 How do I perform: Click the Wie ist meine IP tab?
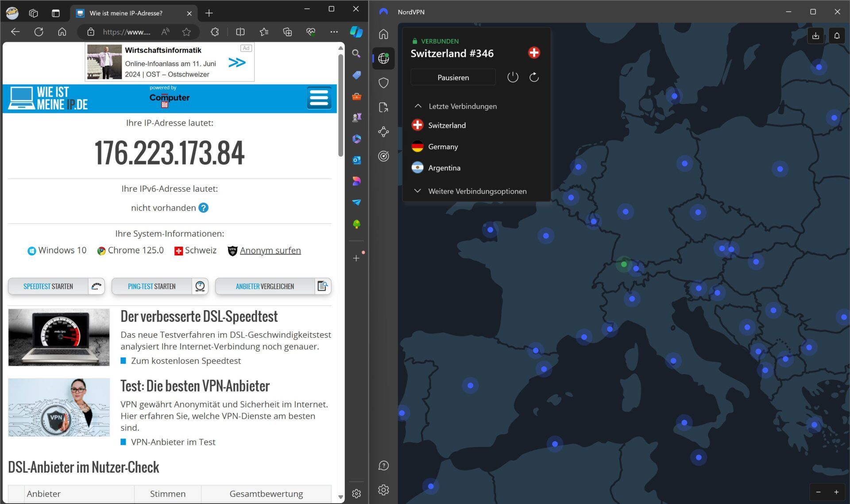(133, 13)
